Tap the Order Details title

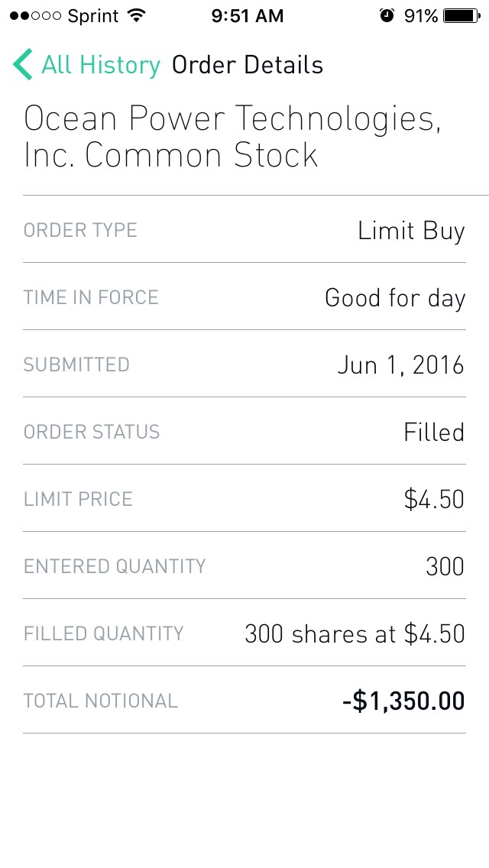[248, 65]
